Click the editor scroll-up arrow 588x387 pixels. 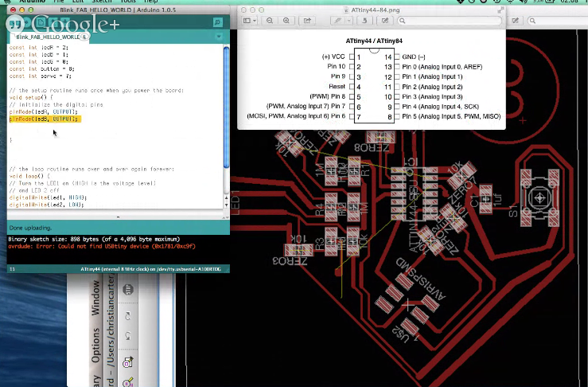(x=226, y=197)
